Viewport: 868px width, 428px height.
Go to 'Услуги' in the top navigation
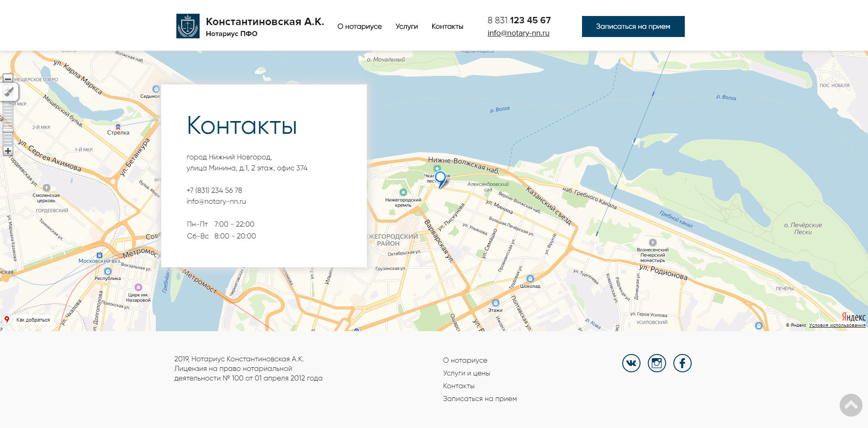[x=407, y=26]
